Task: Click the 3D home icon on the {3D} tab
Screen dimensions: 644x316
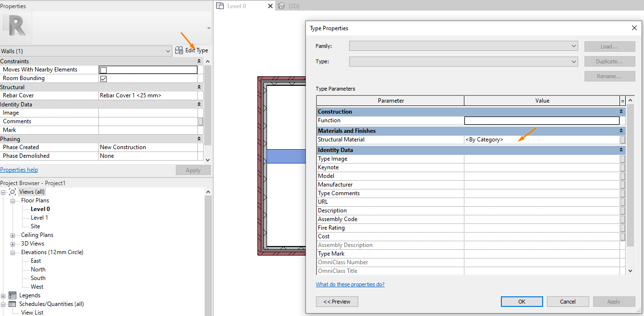Action: (282, 6)
